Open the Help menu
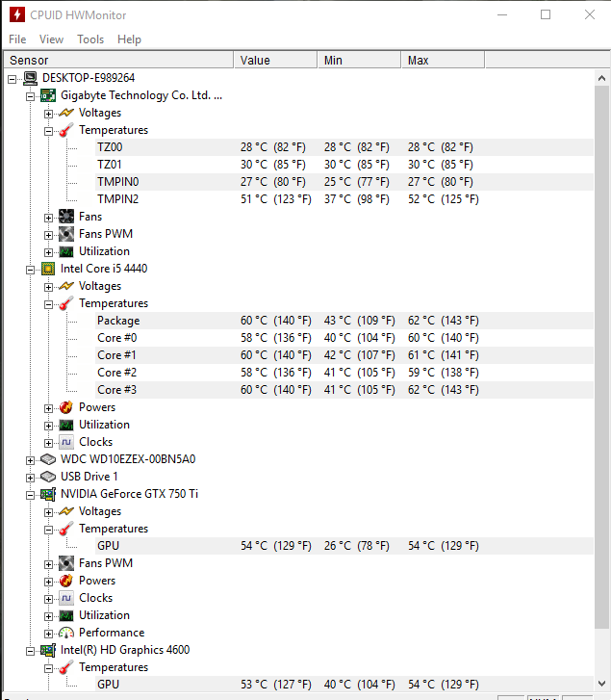Screen dimensions: 611x700 coord(129,39)
